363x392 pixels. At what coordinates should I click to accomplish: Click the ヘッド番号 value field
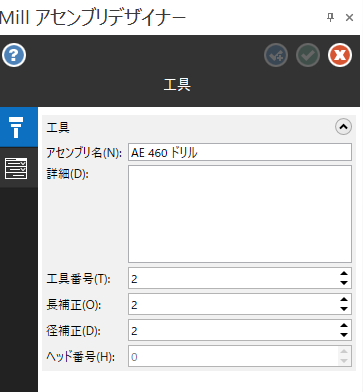pos(240,356)
